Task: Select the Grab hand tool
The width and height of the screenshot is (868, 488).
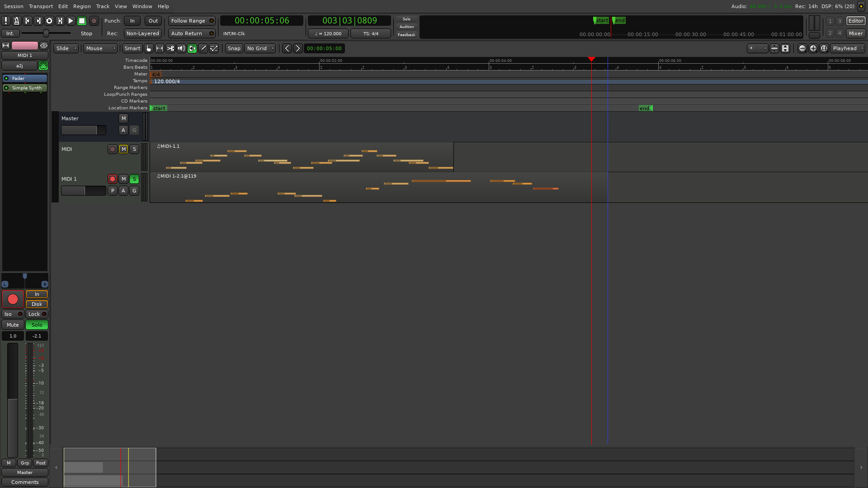Action: click(x=149, y=48)
